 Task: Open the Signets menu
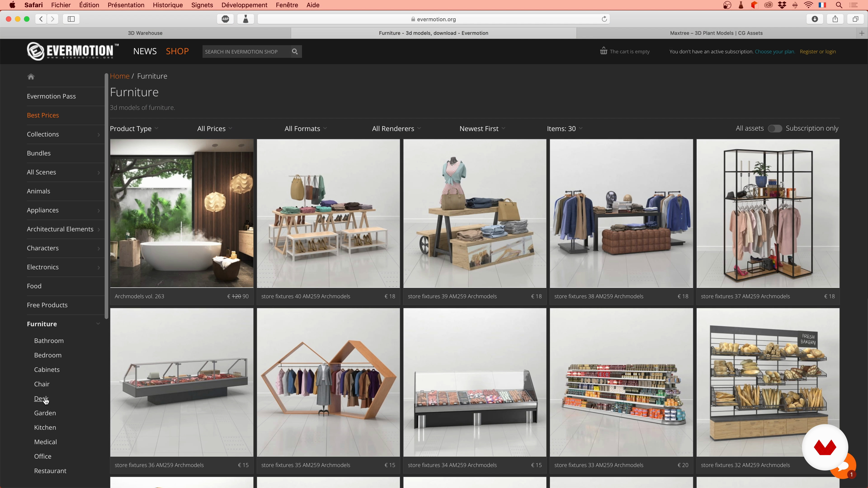pyautogui.click(x=202, y=5)
